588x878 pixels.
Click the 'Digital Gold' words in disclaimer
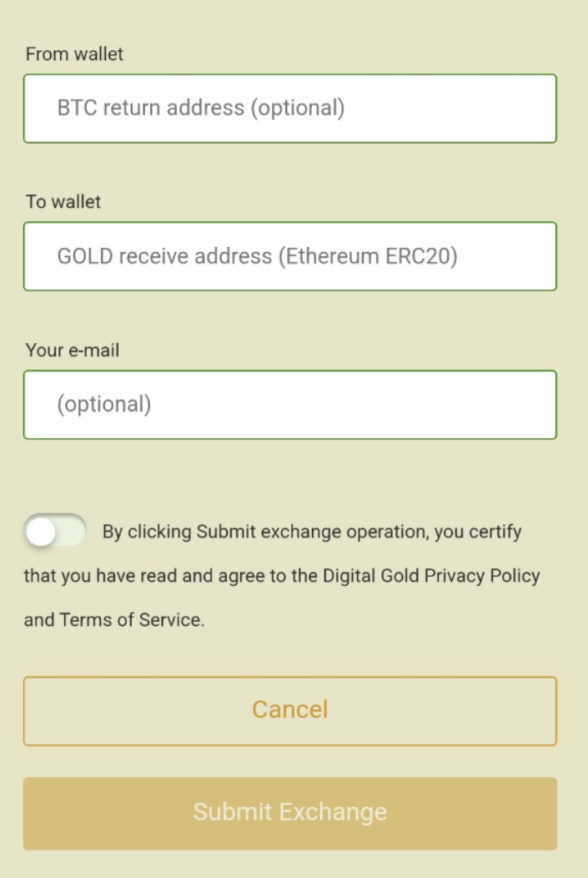(x=371, y=576)
